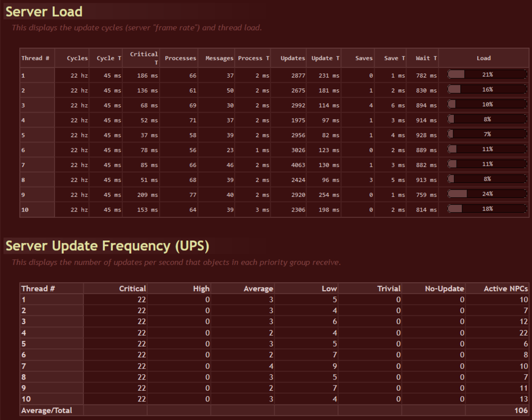This screenshot has height=420, width=532.
Task: Click the Active NPCs value '22' for thread 4
Action: 523,333
